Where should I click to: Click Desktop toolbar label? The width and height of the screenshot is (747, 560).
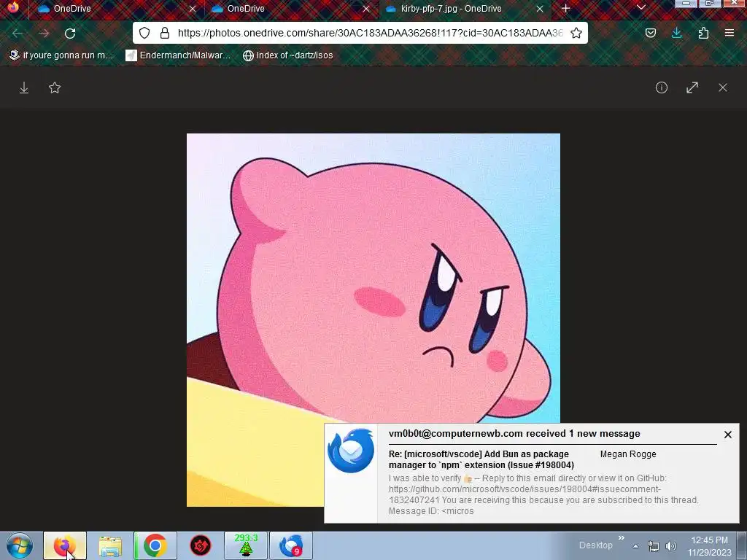click(x=595, y=545)
